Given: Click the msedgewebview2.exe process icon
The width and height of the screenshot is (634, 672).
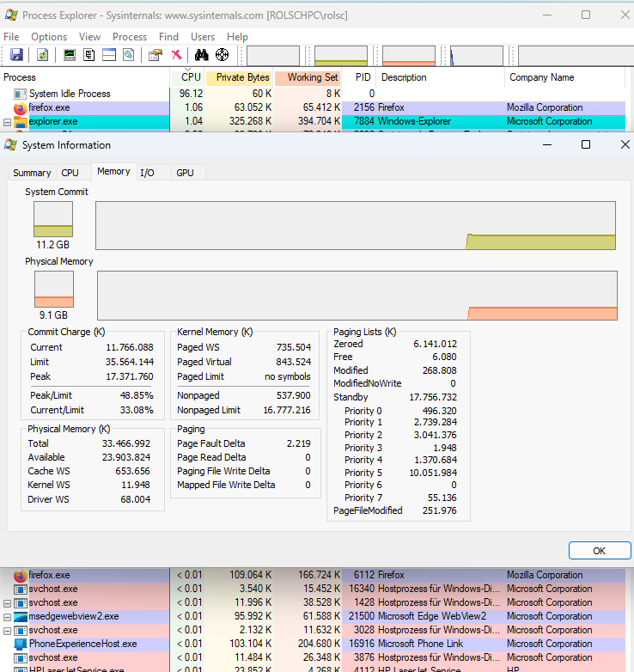Looking at the screenshot, I should (x=20, y=617).
